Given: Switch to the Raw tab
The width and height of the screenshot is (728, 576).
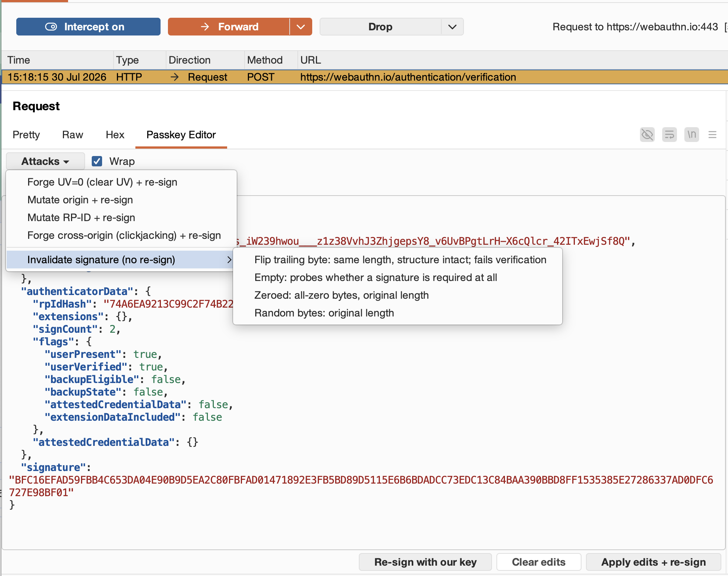Looking at the screenshot, I should pos(73,135).
